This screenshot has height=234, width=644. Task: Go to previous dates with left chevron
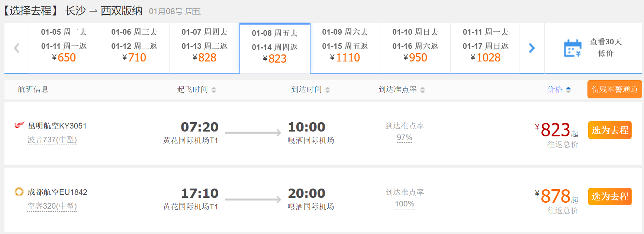coord(16,48)
